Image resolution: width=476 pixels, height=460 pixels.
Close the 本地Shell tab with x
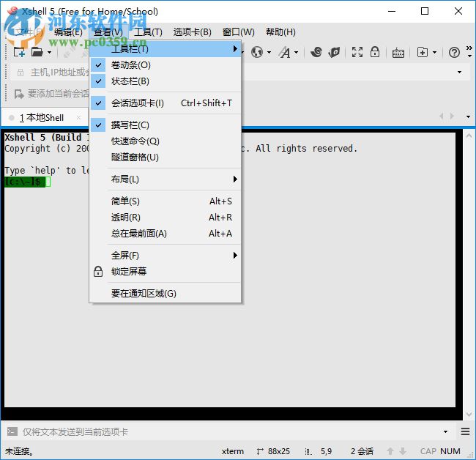coord(78,117)
